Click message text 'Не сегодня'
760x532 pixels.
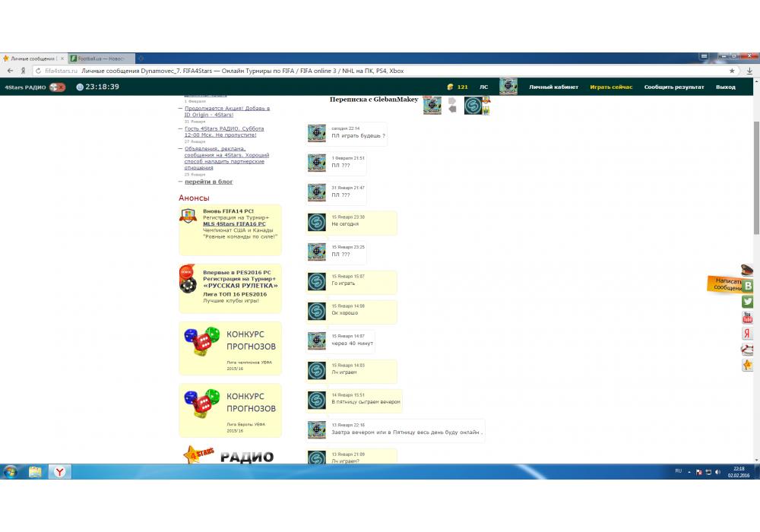point(345,224)
